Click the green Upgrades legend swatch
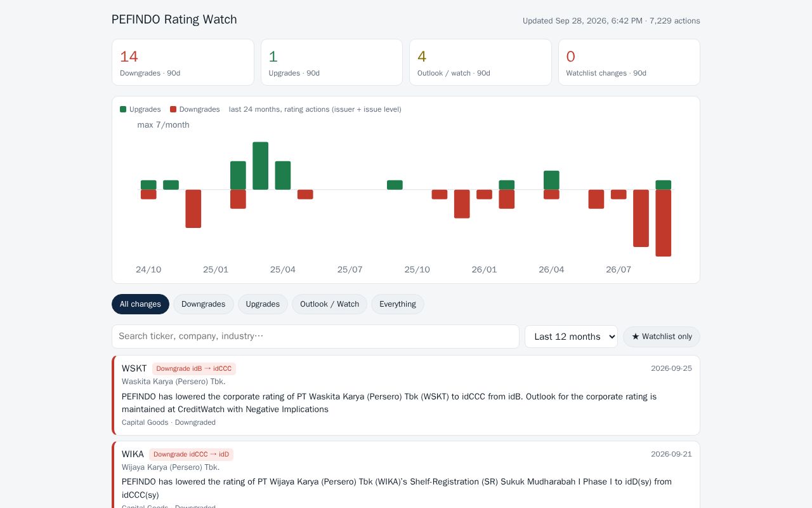Image resolution: width=812 pixels, height=508 pixels. 123,109
